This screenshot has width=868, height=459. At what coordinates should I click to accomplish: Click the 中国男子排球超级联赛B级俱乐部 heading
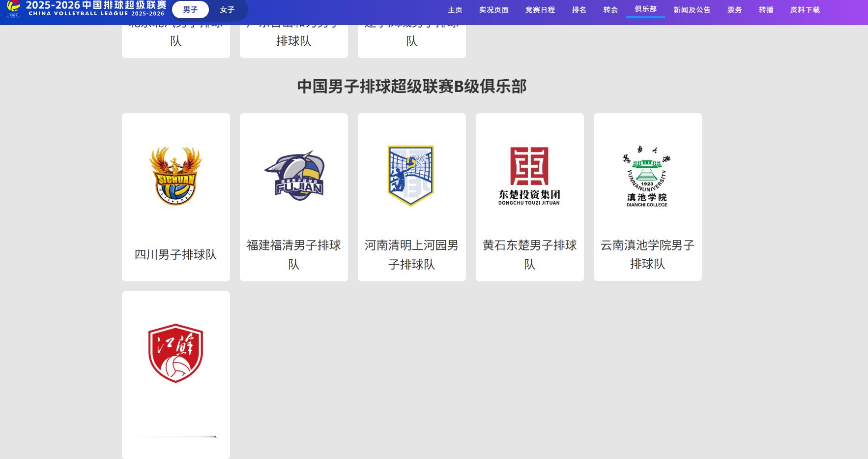tap(412, 86)
